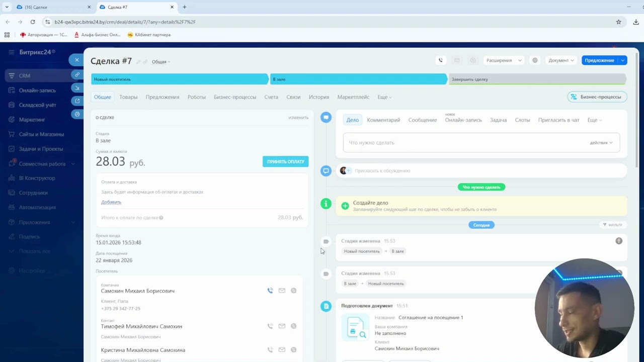Viewport: 644px width, 362px height.
Task: Click envelope icon for Кристина Михайловна Самохина
Action: [282, 350]
